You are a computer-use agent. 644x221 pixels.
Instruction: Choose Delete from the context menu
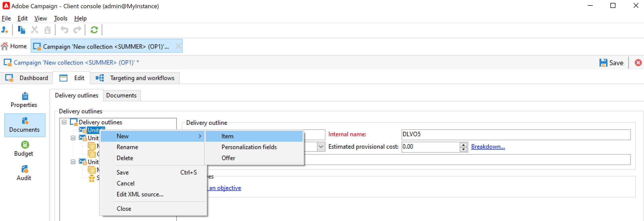[152, 158]
